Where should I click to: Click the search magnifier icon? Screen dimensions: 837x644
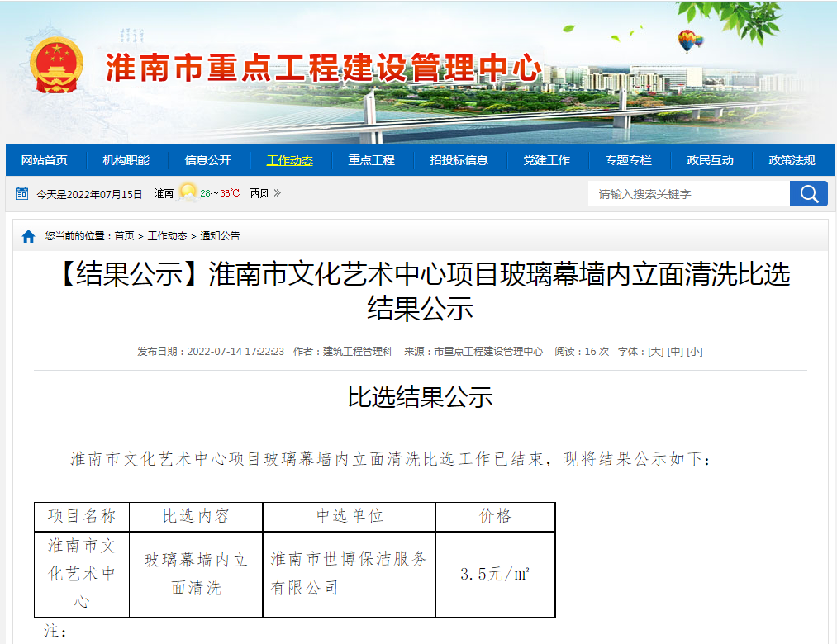tap(808, 193)
